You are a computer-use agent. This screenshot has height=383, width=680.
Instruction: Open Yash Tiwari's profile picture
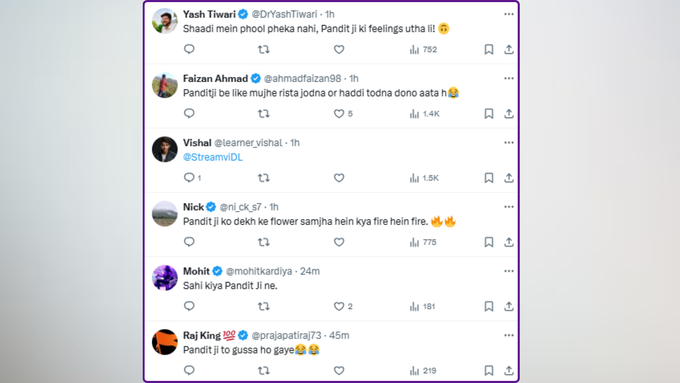[x=165, y=21]
